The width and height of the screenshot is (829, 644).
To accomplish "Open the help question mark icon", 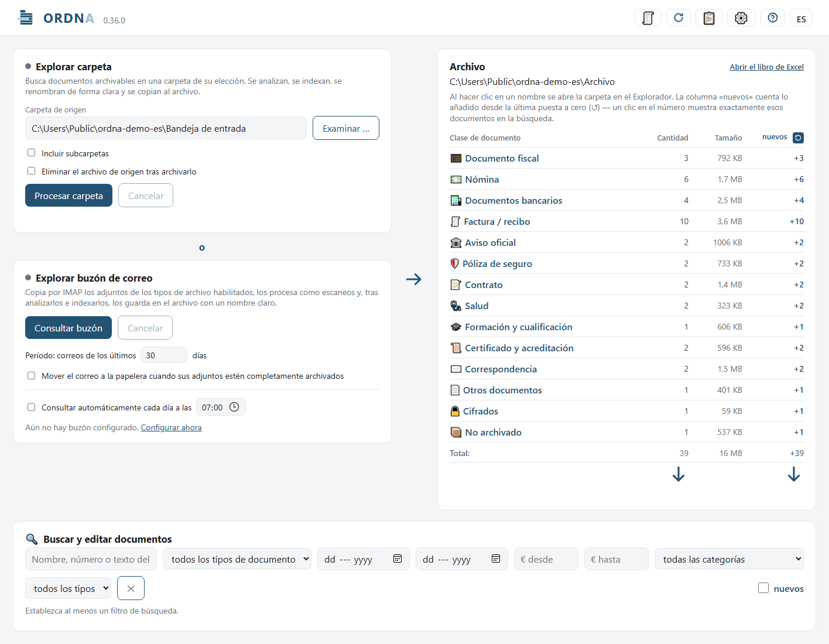I will (x=773, y=18).
